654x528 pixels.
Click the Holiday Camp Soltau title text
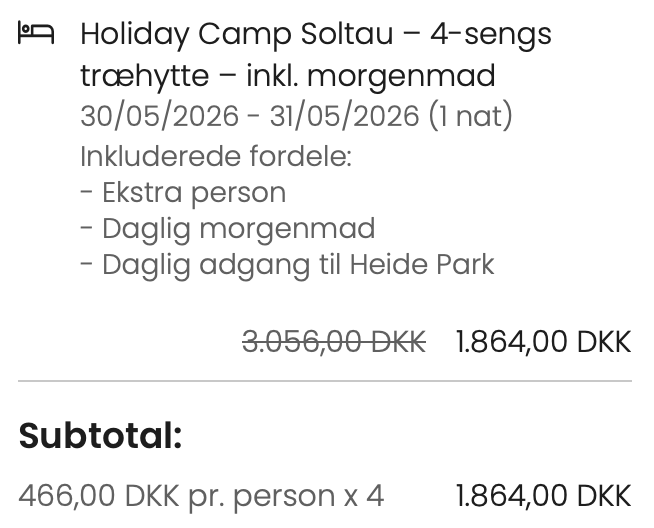click(236, 35)
